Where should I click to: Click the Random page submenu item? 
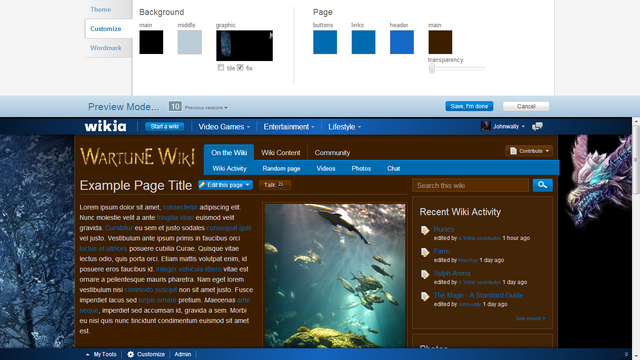click(x=281, y=168)
